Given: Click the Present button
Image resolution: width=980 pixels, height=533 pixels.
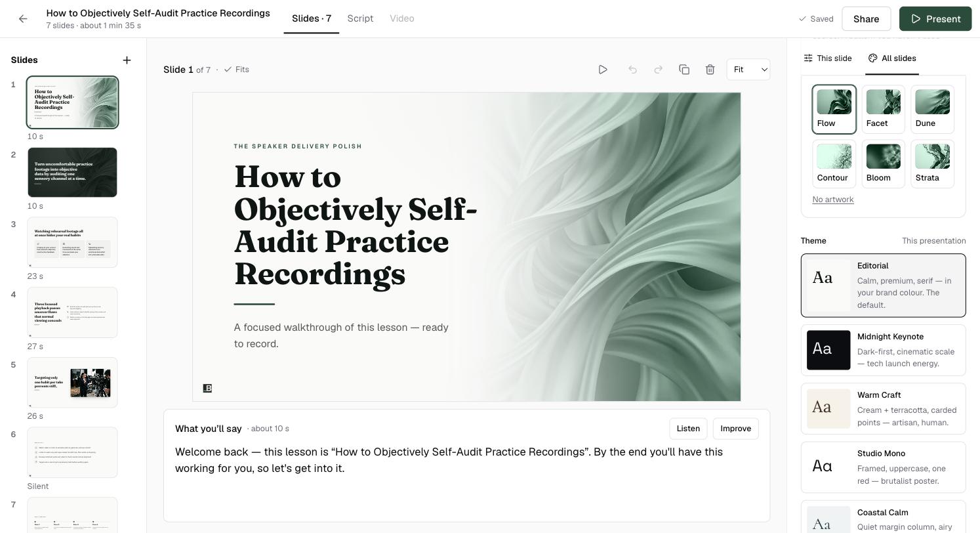Looking at the screenshot, I should point(935,19).
